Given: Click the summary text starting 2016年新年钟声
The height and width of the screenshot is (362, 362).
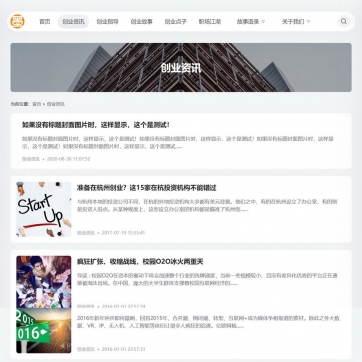Looking at the screenshot, I should [208, 322].
